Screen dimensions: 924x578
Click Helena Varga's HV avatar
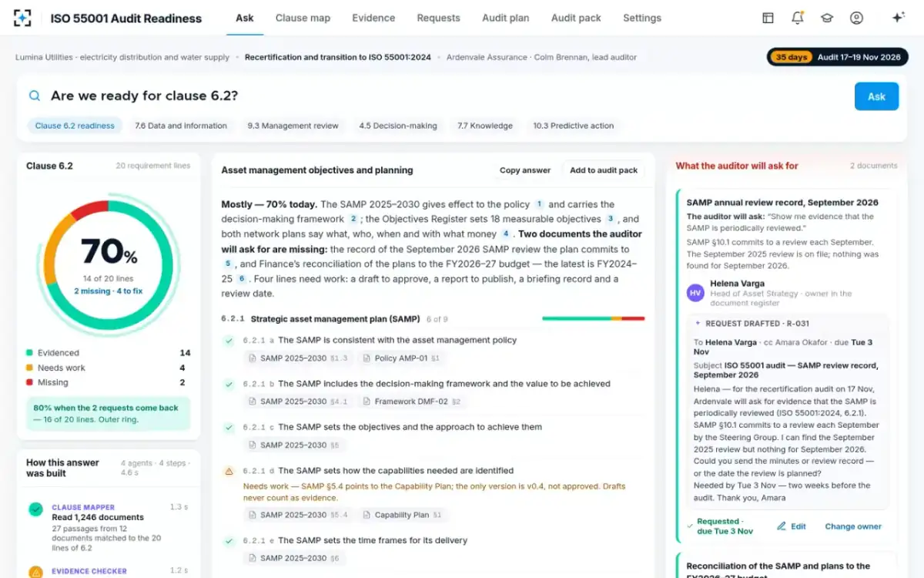pos(695,293)
